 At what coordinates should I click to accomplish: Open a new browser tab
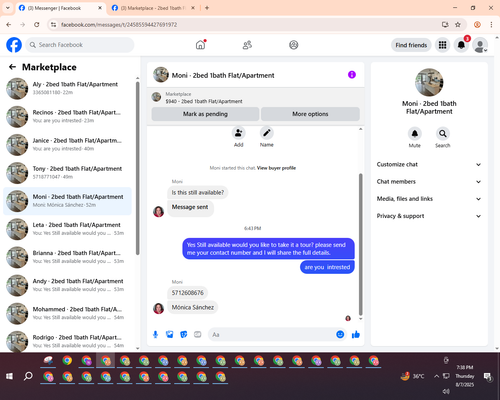207,8
